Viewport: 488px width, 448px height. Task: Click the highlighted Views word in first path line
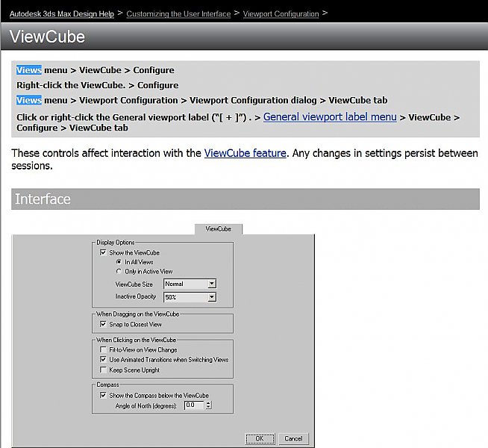click(x=29, y=70)
